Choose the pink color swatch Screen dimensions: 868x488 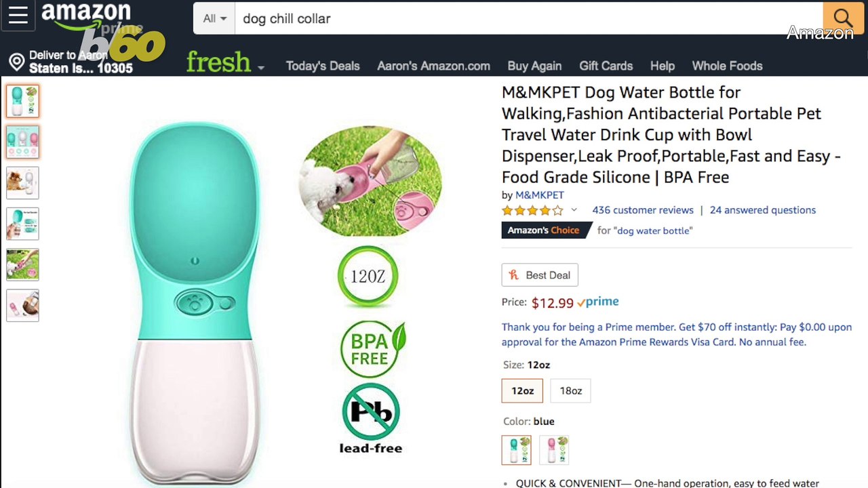[x=554, y=450]
